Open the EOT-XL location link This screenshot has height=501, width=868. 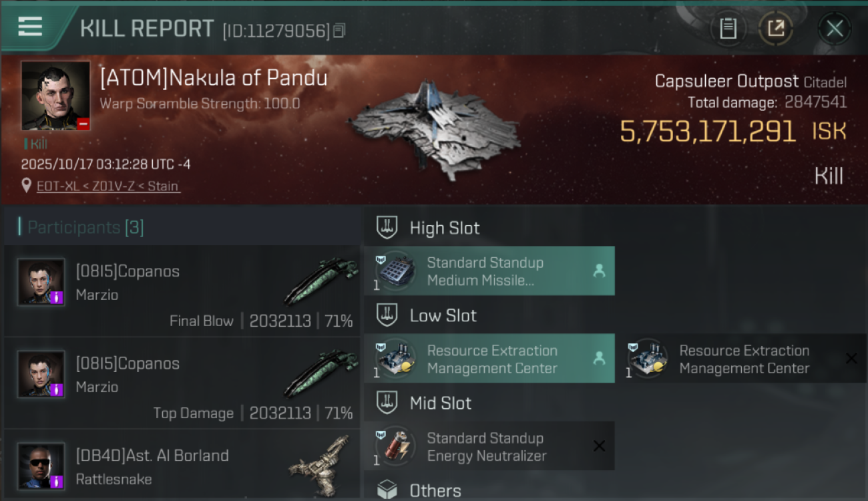(107, 186)
